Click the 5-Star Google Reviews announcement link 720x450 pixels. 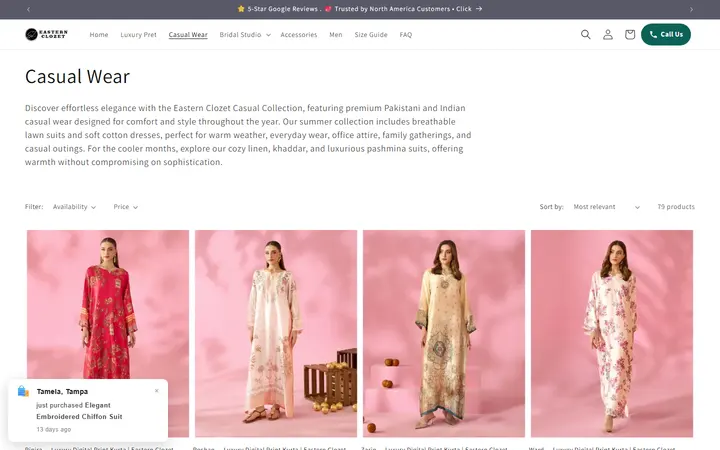(360, 9)
